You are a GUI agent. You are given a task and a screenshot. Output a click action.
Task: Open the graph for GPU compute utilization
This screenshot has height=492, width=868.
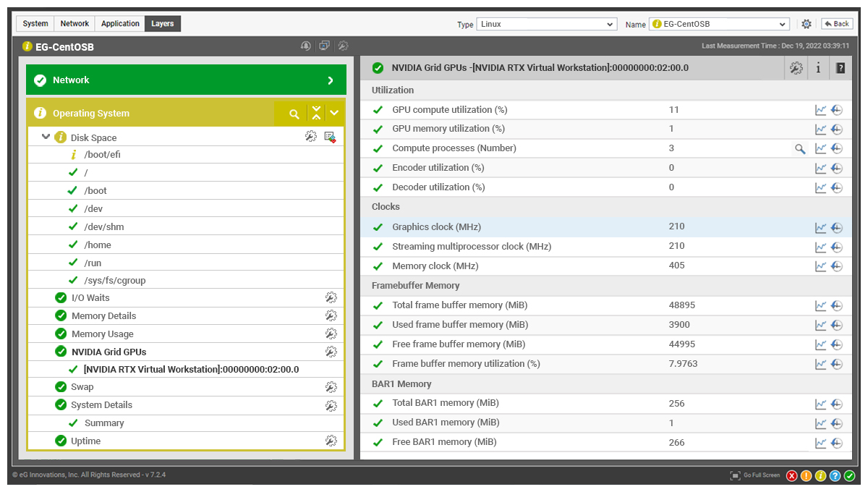click(820, 110)
